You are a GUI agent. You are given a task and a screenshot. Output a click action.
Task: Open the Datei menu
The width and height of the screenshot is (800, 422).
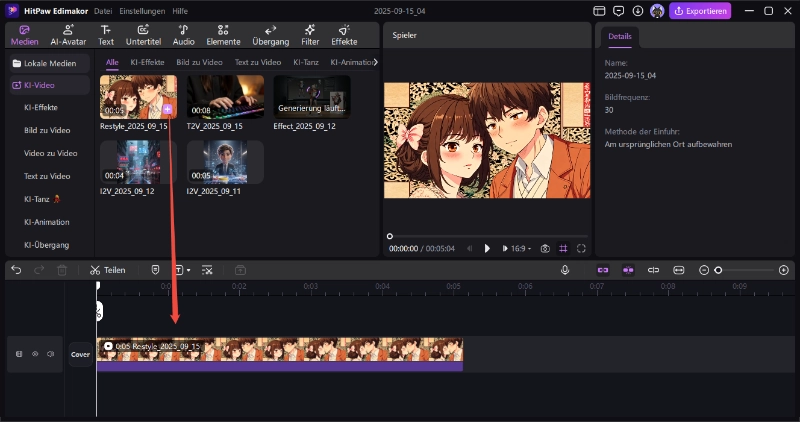tap(103, 11)
